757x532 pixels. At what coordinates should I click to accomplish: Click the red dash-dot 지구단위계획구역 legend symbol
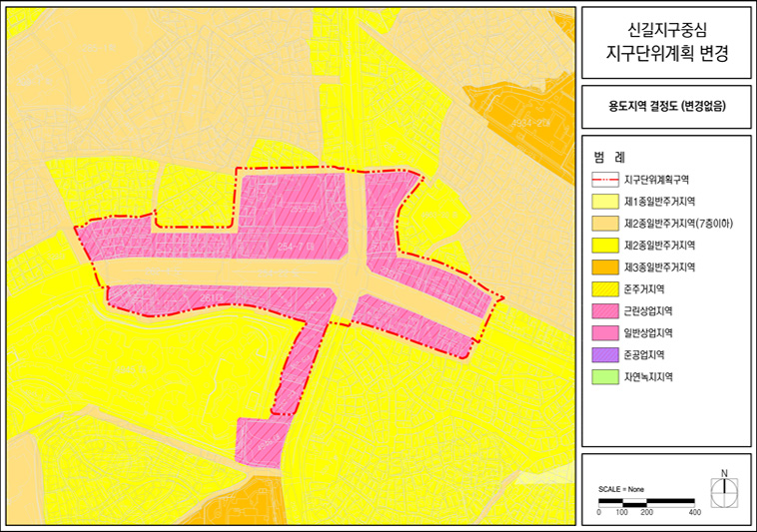[605, 180]
